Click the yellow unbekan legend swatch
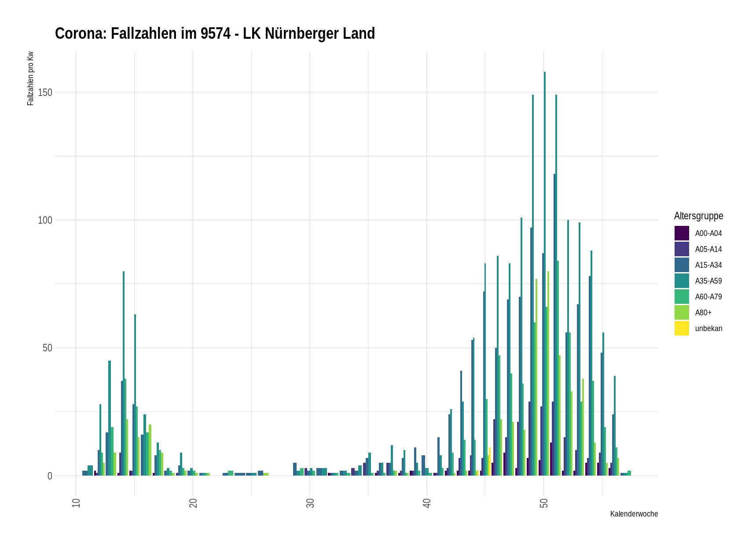Screen dimensions: 756x546 click(x=682, y=328)
